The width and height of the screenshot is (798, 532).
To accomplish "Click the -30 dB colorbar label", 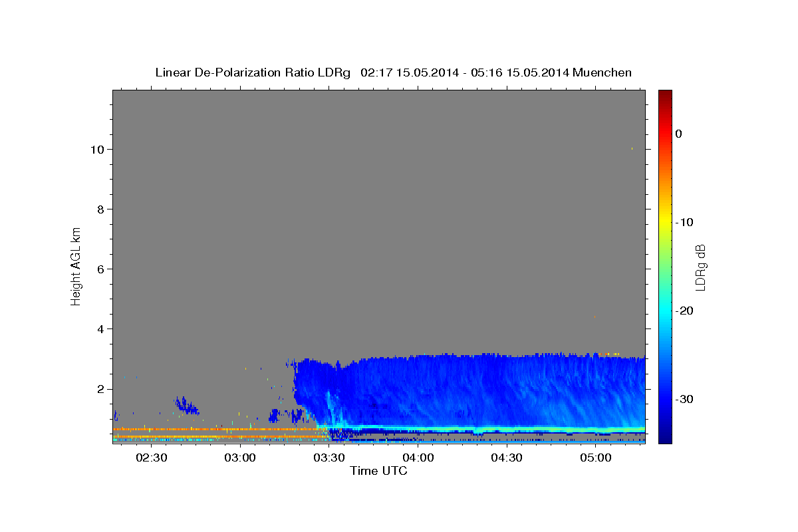I will [x=685, y=399].
